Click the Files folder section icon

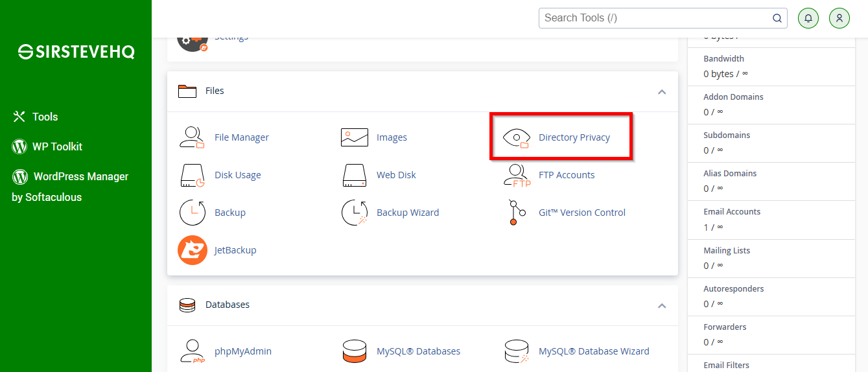point(187,91)
